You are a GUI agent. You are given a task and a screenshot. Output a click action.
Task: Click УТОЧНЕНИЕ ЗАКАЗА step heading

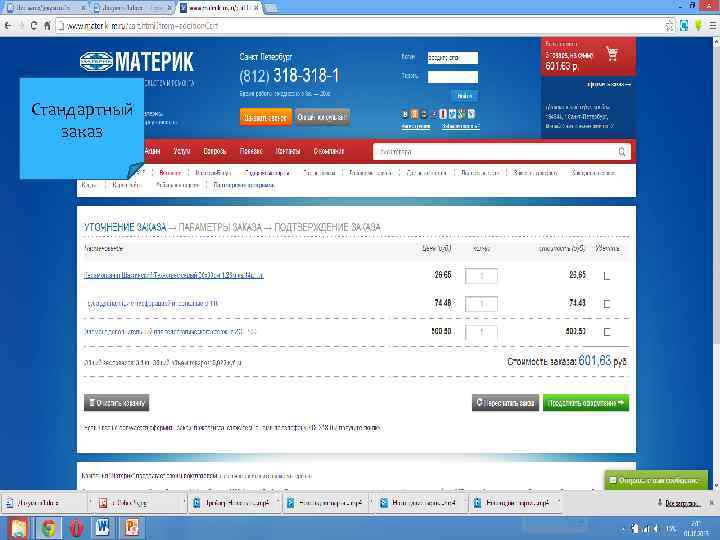coord(125,227)
